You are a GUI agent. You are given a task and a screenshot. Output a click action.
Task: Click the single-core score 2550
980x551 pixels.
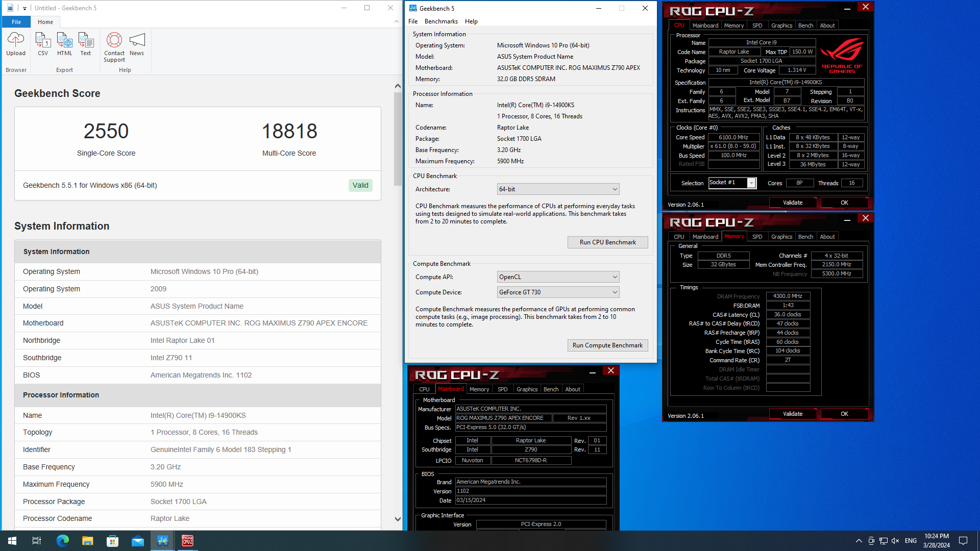point(106,131)
